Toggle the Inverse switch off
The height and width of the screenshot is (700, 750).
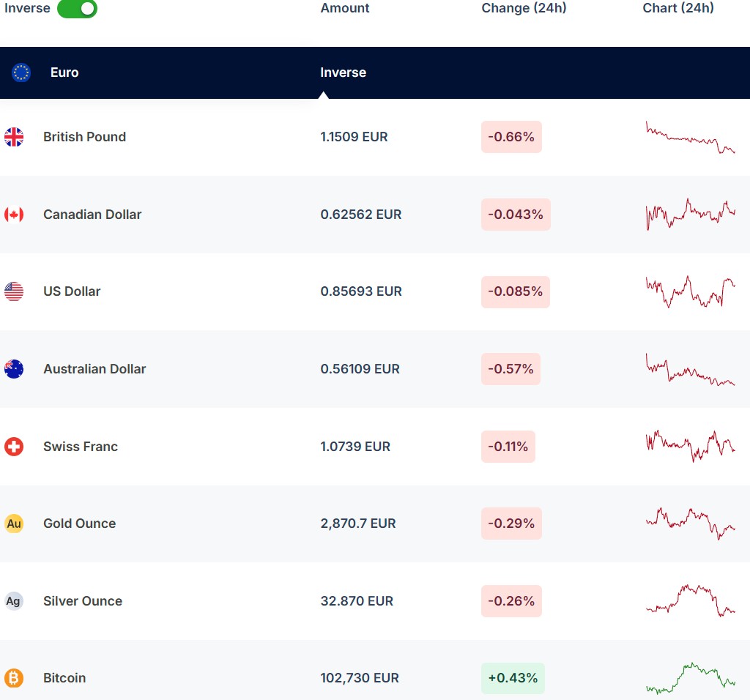tap(77, 9)
